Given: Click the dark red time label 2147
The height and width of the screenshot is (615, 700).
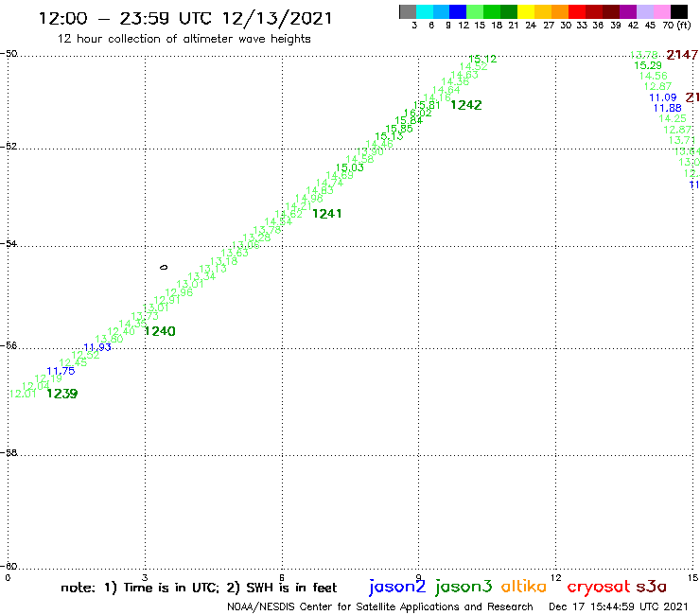Looking at the screenshot, I should point(682,55).
